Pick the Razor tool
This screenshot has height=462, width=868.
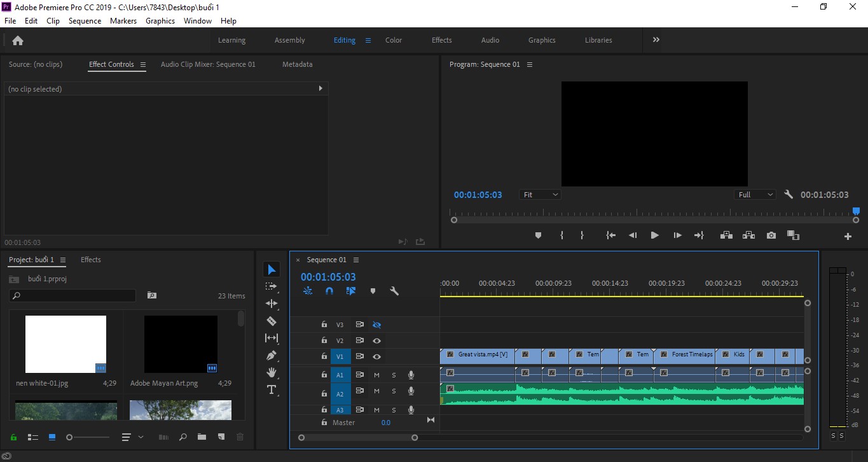pyautogui.click(x=272, y=321)
